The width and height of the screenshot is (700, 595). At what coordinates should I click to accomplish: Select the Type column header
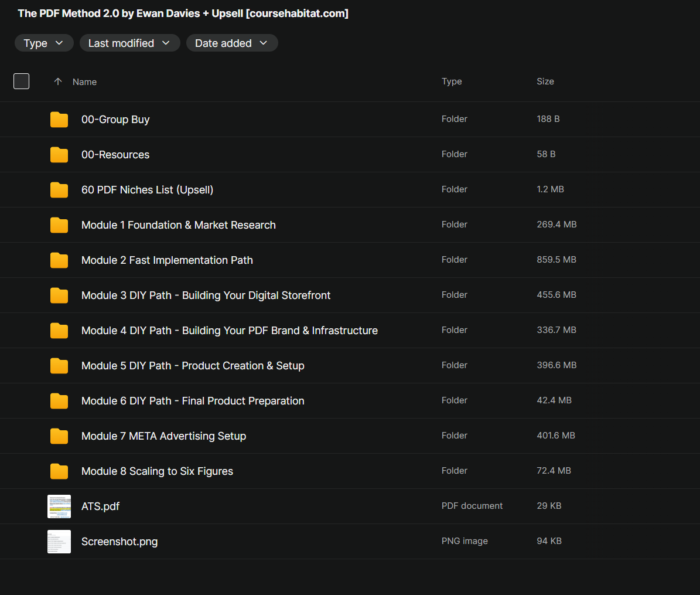pos(452,81)
